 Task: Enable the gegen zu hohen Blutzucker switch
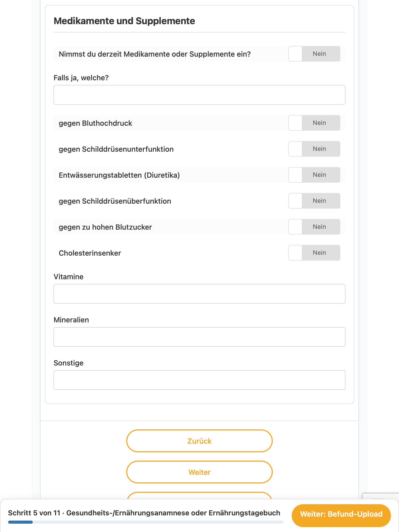coord(314,227)
